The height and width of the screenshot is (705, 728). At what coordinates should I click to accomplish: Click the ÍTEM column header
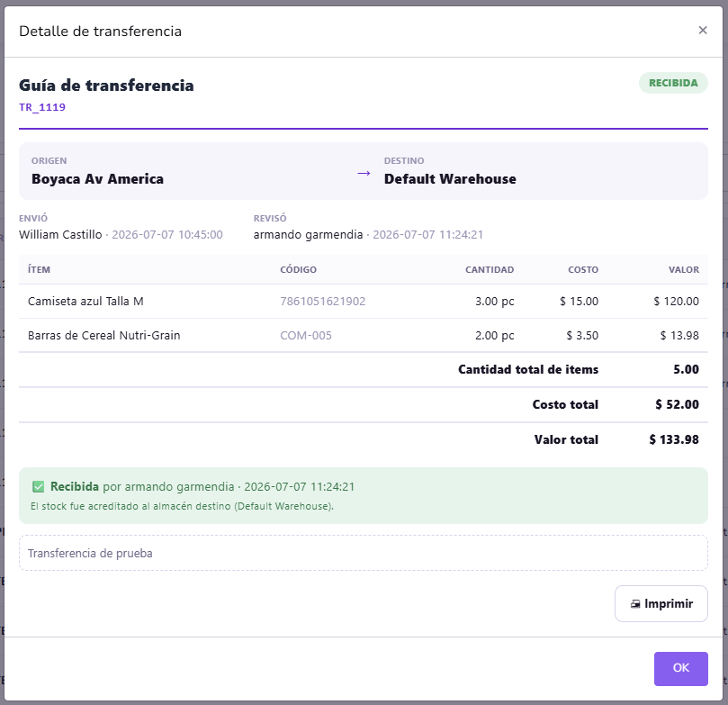(x=39, y=269)
